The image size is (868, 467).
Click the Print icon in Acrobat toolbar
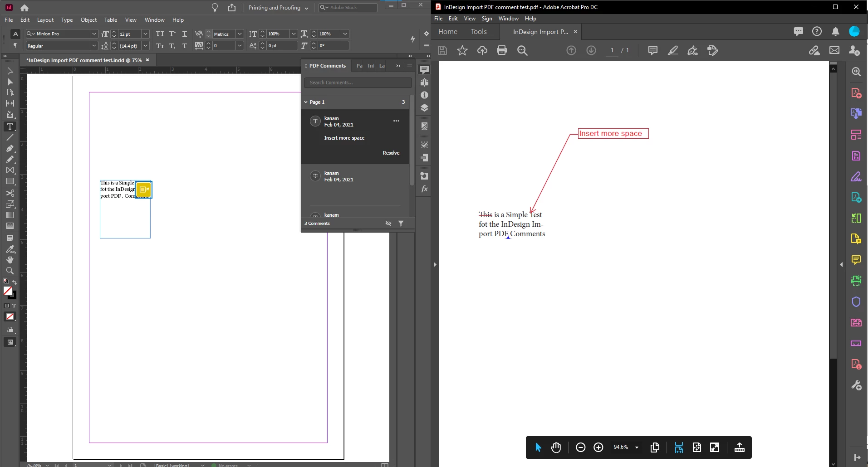coord(502,50)
